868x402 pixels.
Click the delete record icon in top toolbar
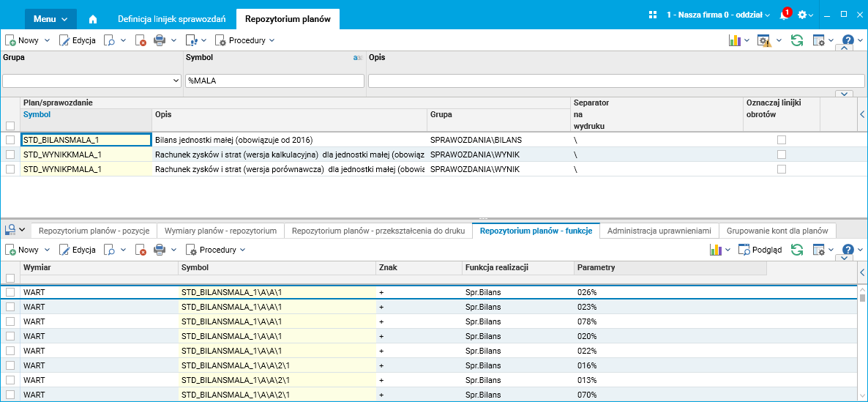point(141,41)
